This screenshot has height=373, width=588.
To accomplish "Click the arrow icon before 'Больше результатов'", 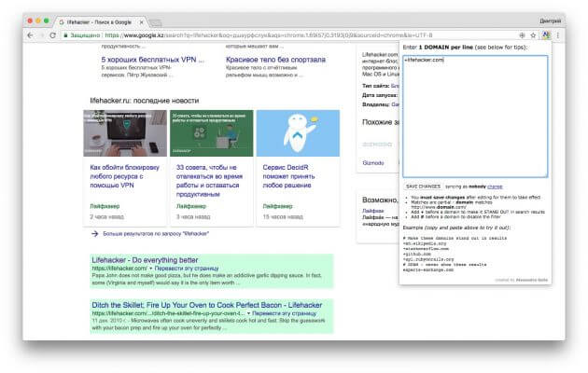I will coord(95,234).
